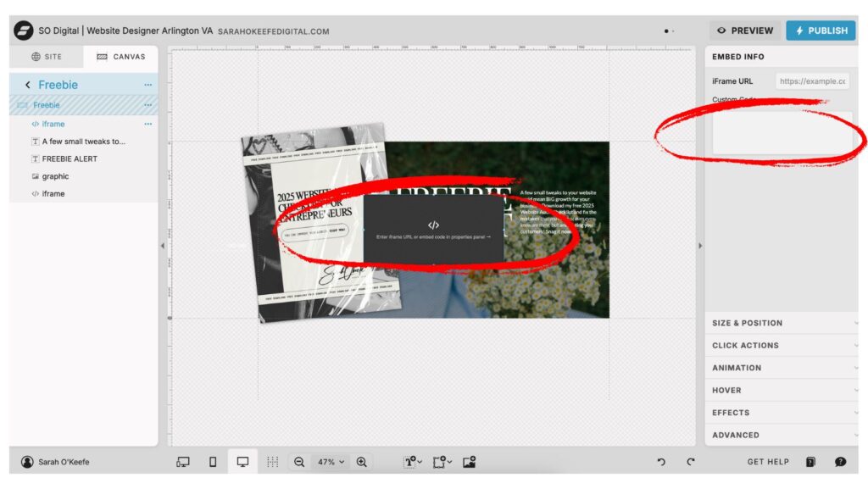Select the iframe embed placeholder on canvas
This screenshot has width=868, height=489.
[x=433, y=229]
